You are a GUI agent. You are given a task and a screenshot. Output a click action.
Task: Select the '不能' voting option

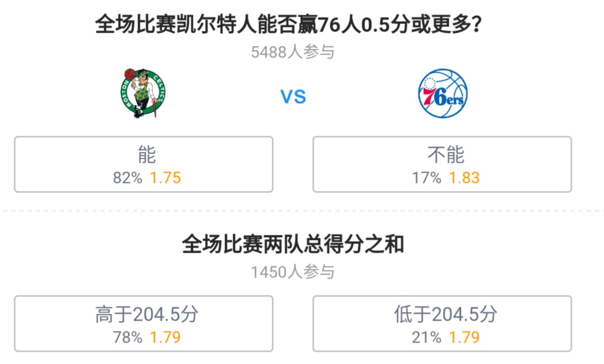443,164
